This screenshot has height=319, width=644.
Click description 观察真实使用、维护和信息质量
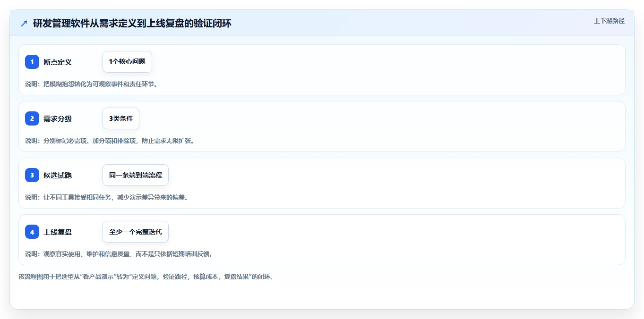(87, 254)
